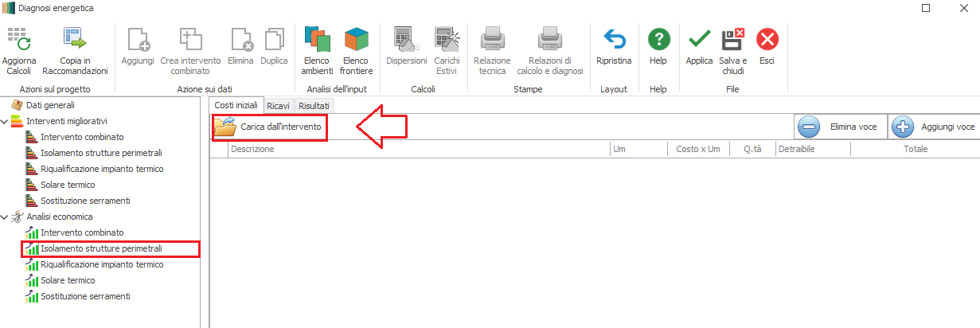
Task: Click the Ripristina layout icon
Action: pyautogui.click(x=614, y=39)
